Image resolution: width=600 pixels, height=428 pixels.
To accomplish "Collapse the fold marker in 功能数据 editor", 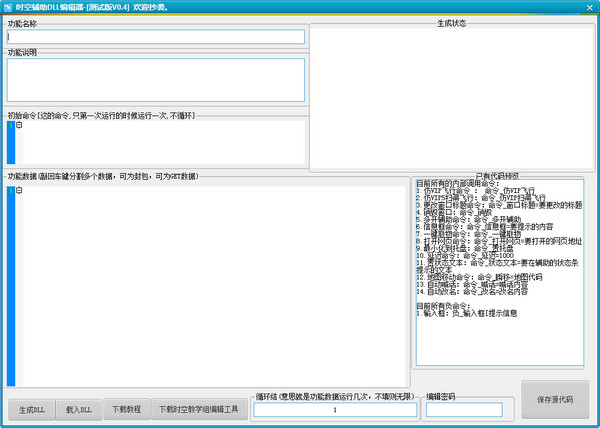I will coord(19,192).
